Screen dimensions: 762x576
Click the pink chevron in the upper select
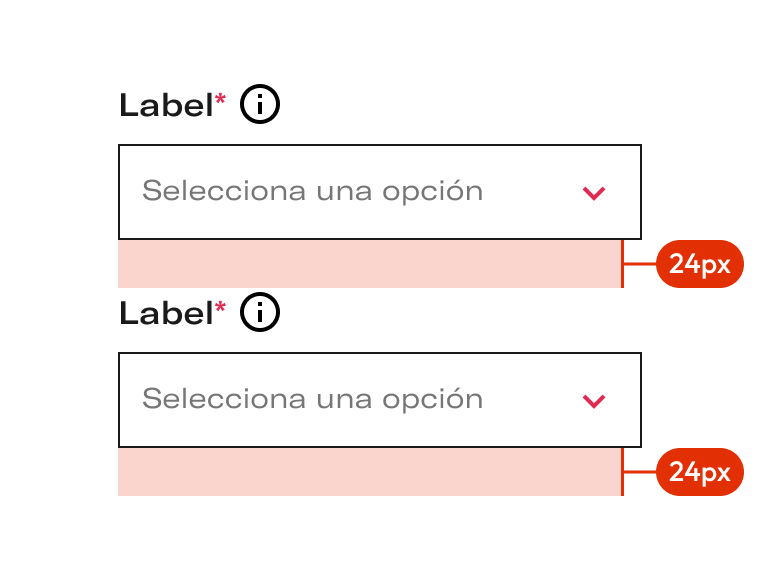(594, 193)
